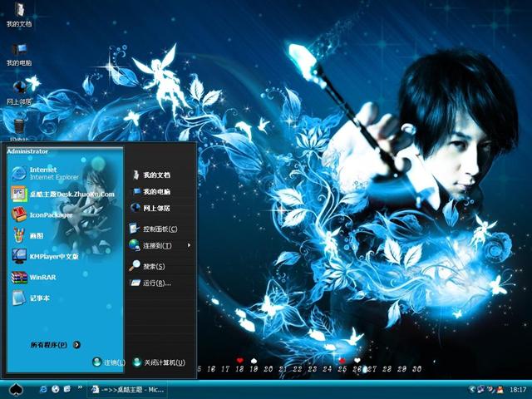Click the 18:17 taskbar clock

(x=518, y=390)
